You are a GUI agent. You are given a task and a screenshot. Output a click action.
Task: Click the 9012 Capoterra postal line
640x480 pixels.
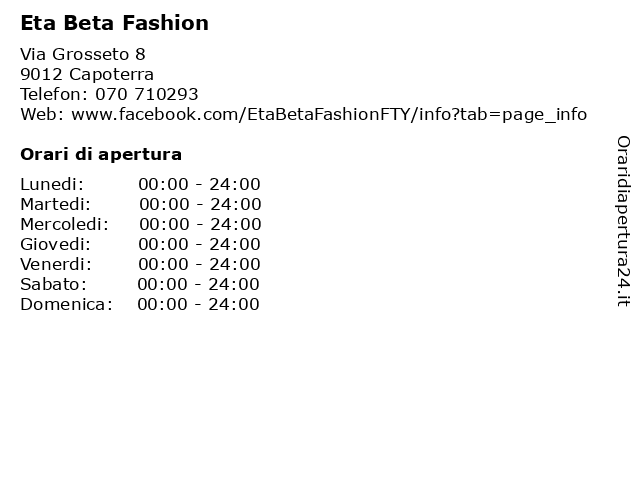[x=87, y=74]
